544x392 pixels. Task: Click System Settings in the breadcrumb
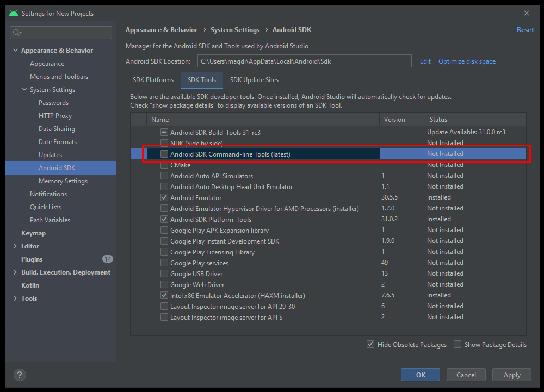click(x=235, y=30)
